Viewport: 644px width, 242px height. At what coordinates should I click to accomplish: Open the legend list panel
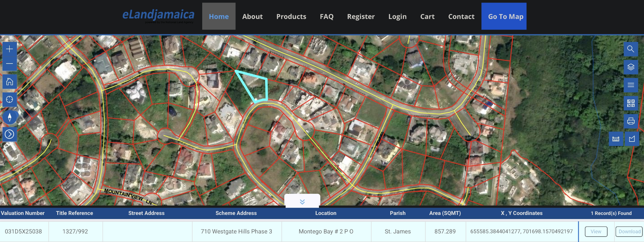tap(631, 85)
